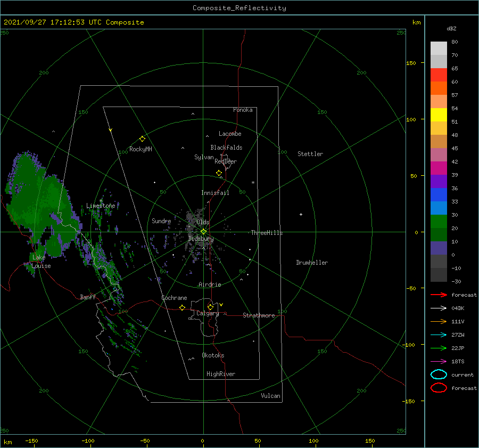Click the white asterisk marker east of Innisfail
The image size is (479, 448).
pyautogui.click(x=253, y=183)
